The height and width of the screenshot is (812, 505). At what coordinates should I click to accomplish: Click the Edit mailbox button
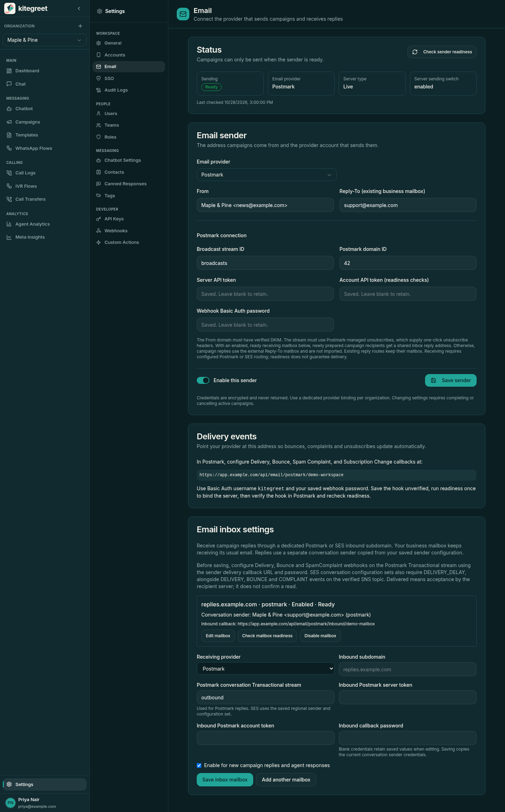[218, 636]
